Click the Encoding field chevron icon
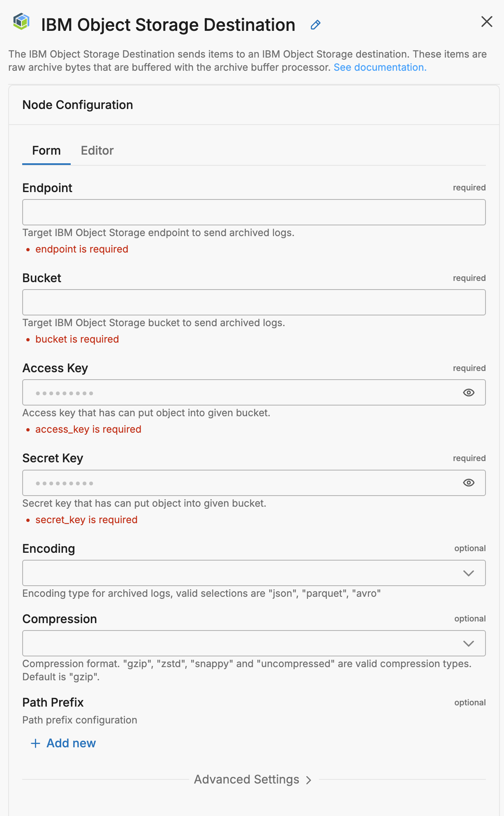Viewport: 504px width, 816px height. click(x=469, y=573)
